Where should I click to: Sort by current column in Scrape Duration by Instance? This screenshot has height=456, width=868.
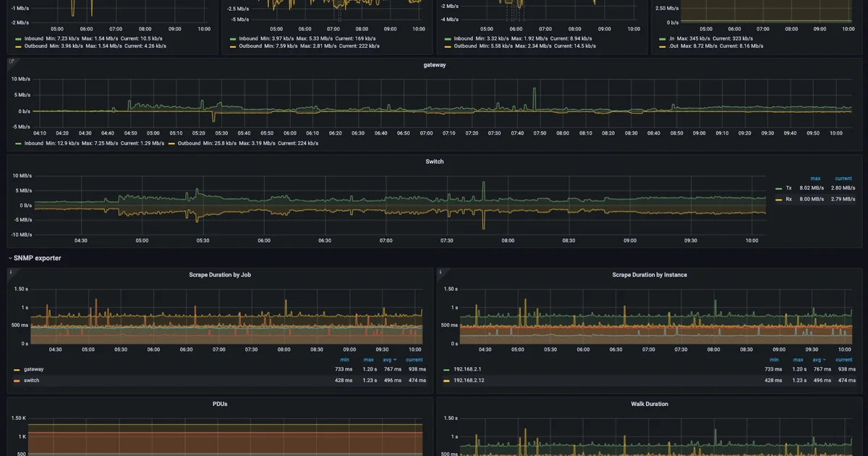point(843,359)
